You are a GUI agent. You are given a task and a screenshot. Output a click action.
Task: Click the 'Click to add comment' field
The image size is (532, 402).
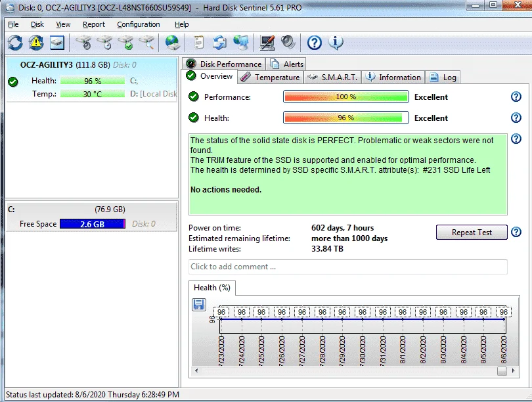tap(347, 267)
